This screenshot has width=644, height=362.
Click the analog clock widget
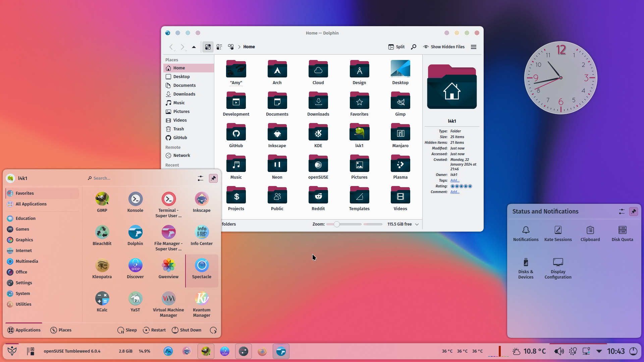click(560, 78)
